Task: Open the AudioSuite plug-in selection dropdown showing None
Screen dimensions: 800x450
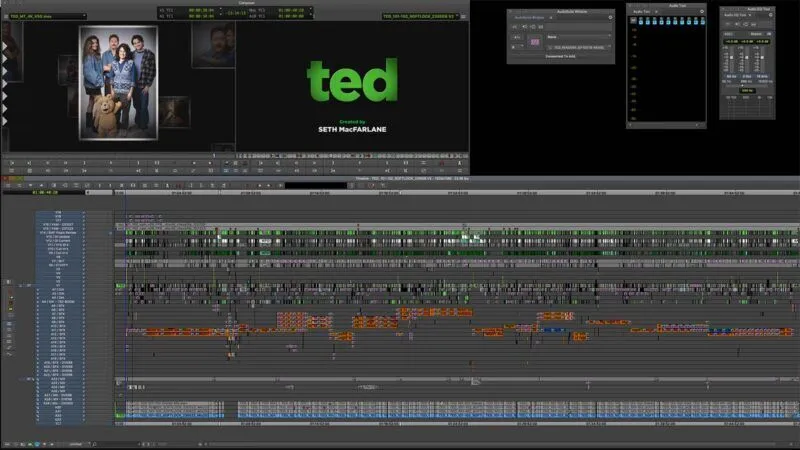Action: click(x=578, y=37)
